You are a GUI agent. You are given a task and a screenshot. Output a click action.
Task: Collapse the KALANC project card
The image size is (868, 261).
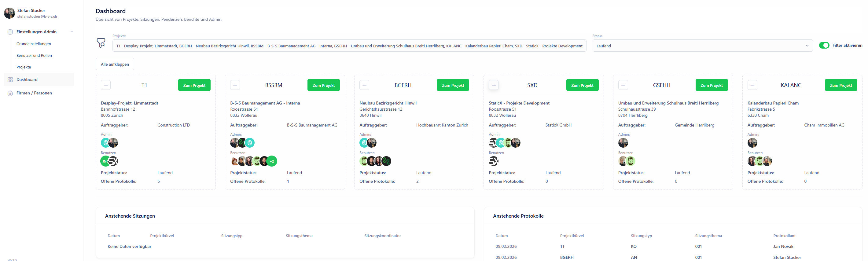click(752, 85)
